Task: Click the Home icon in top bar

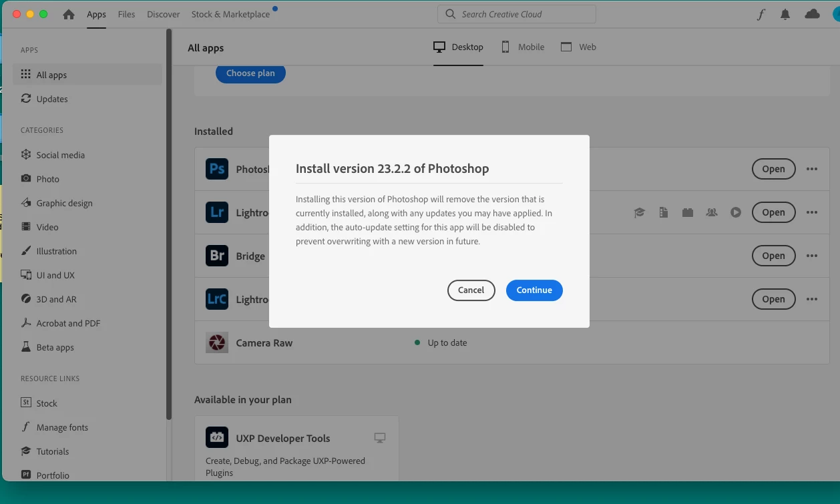Action: click(x=69, y=14)
